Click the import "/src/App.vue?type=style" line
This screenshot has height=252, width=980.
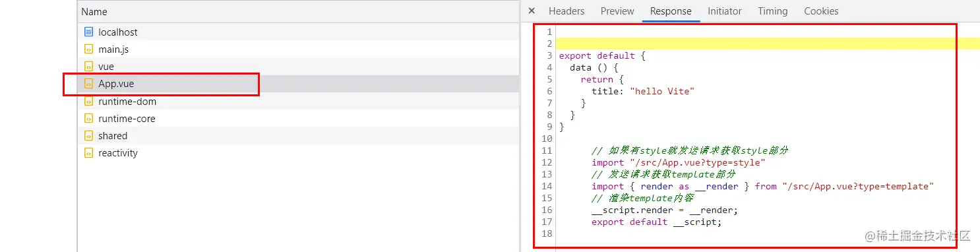(679, 163)
